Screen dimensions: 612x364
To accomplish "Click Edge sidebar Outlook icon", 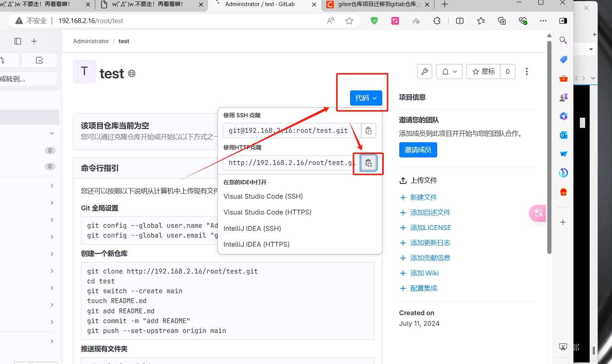I will [x=563, y=135].
